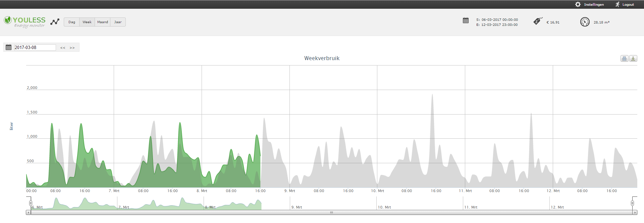Click the 9. Mrt x-axis label
This screenshot has height=223, width=644.
pos(290,191)
